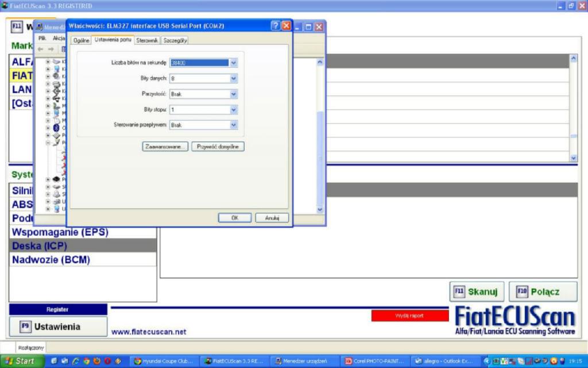588x368 pixels.
Task: Open context help with the question mark button
Action: [275, 25]
